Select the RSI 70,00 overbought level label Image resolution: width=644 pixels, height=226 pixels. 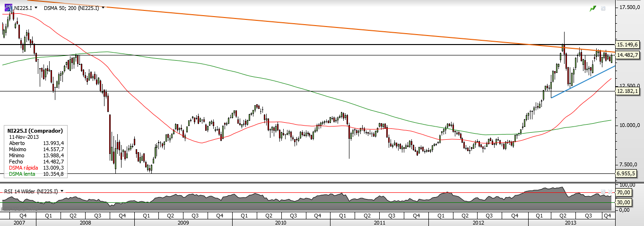tap(624, 192)
